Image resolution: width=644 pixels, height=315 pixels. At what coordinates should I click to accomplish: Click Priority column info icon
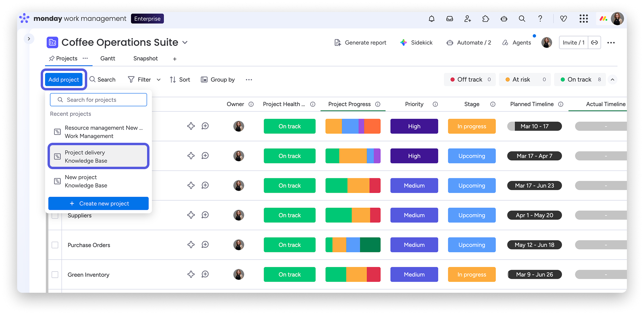point(435,104)
